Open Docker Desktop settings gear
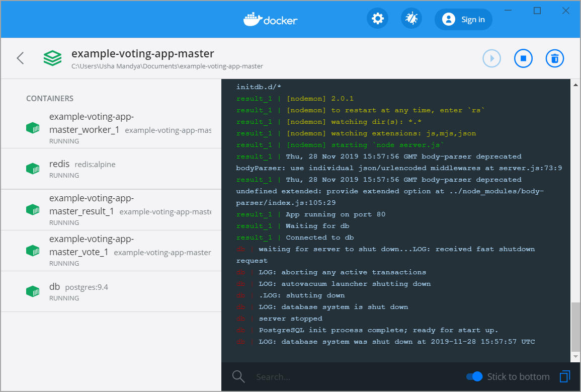The width and height of the screenshot is (581, 392). pyautogui.click(x=377, y=18)
